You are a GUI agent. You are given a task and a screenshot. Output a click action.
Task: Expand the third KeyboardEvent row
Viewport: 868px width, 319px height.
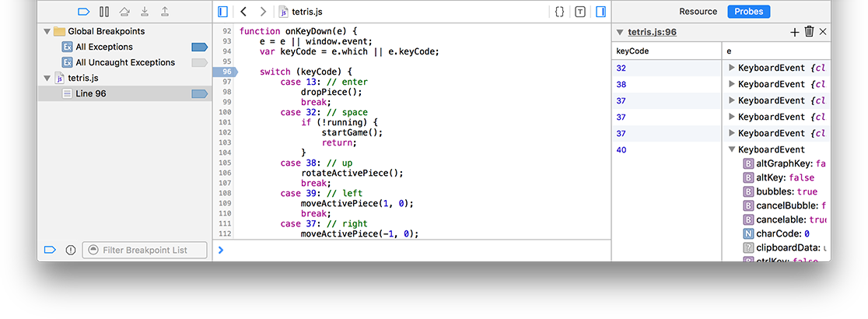click(x=732, y=100)
